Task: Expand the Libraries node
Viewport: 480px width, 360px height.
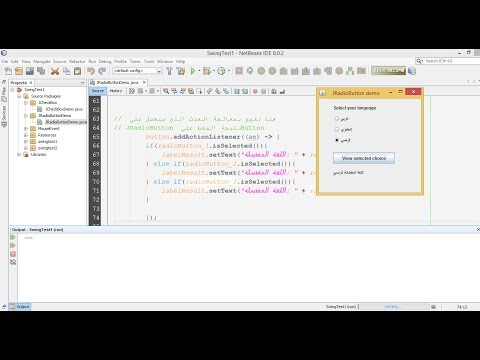Action: coord(19,155)
